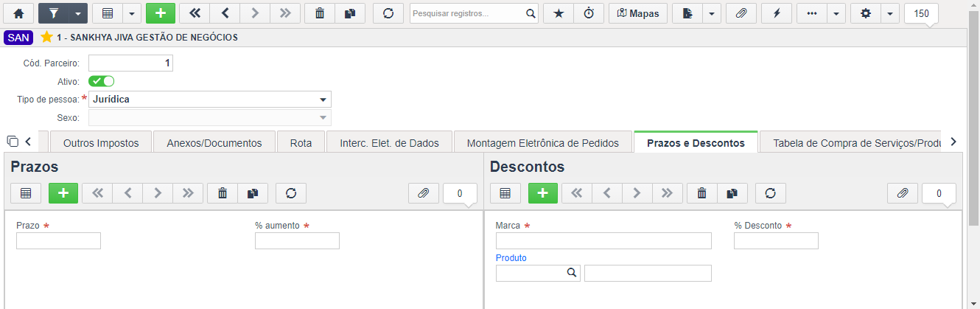
Task: Add a new Prazos entry
Action: pyautogui.click(x=63, y=193)
